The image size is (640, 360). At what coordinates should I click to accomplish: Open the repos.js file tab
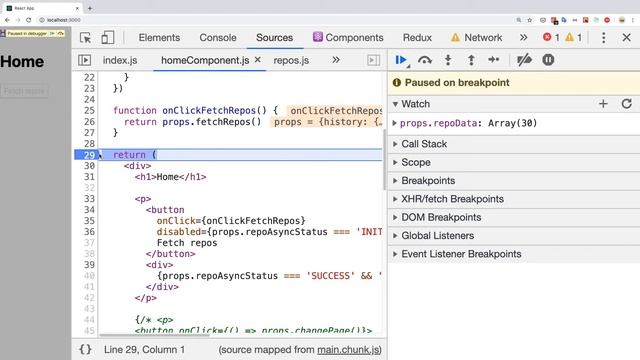coord(291,60)
